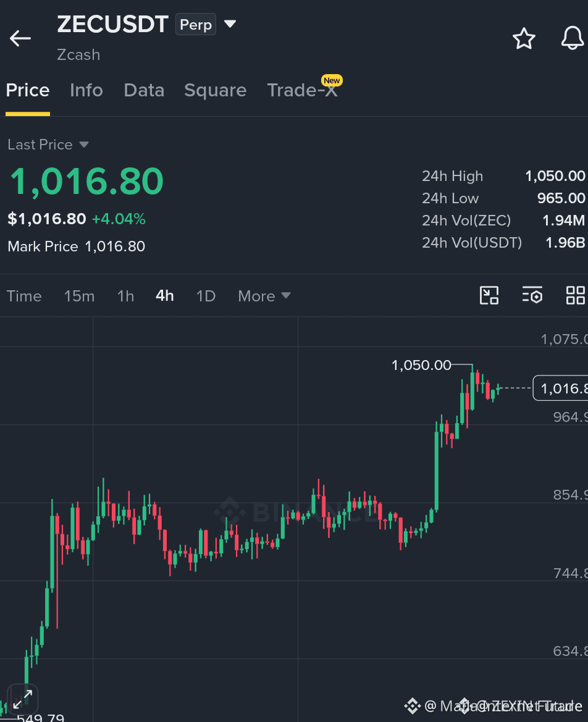588x722 pixels.
Task: Tap the 1,050.00 high candle marker
Action: pos(421,365)
